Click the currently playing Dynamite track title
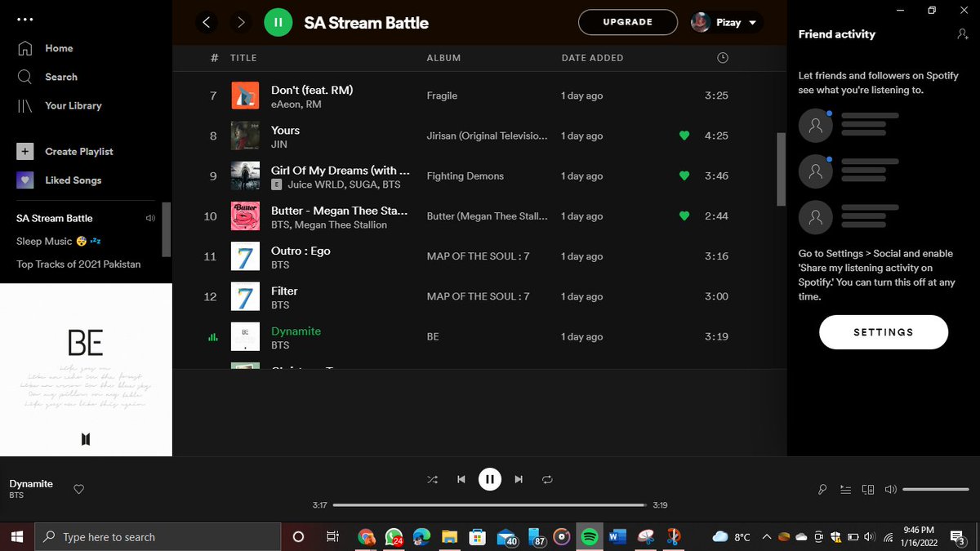This screenshot has width=980, height=551. point(296,331)
